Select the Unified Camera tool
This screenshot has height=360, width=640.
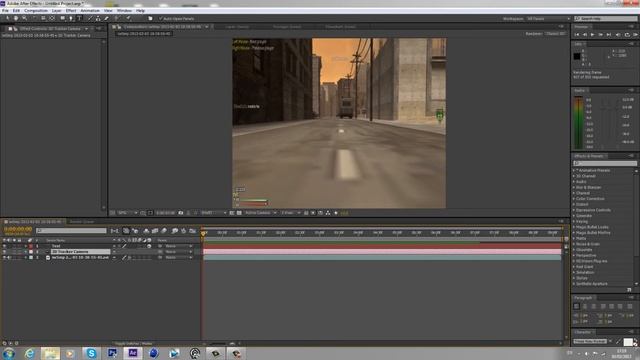point(43,18)
